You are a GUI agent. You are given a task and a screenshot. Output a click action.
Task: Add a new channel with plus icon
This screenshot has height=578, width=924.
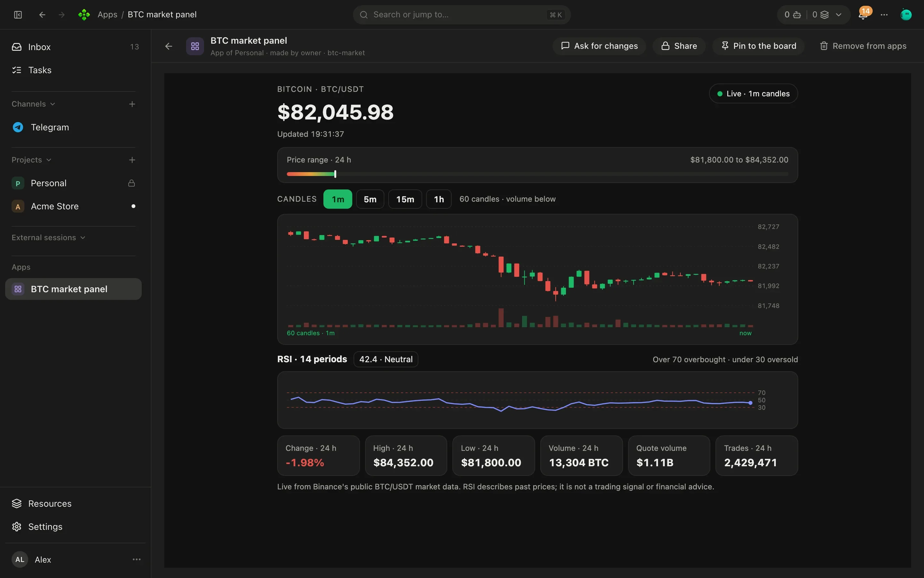click(132, 104)
